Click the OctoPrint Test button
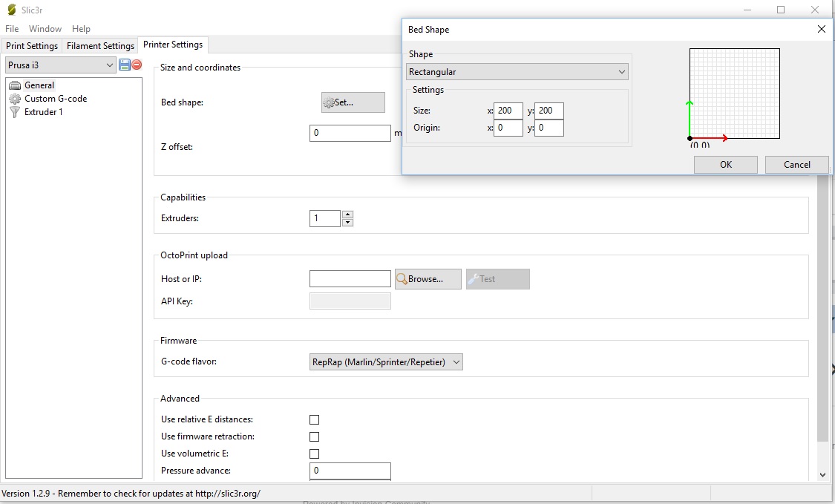Image resolution: width=835 pixels, height=504 pixels. (498, 279)
